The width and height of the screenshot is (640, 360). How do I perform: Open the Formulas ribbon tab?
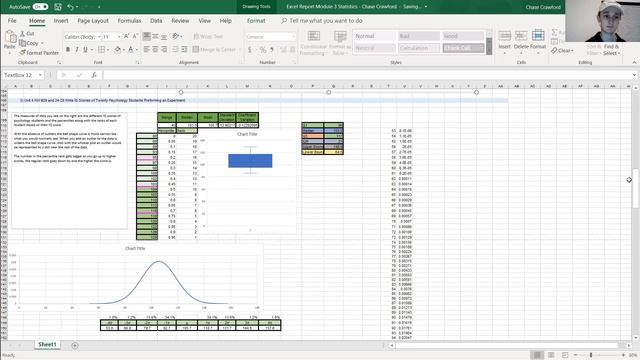pos(129,20)
